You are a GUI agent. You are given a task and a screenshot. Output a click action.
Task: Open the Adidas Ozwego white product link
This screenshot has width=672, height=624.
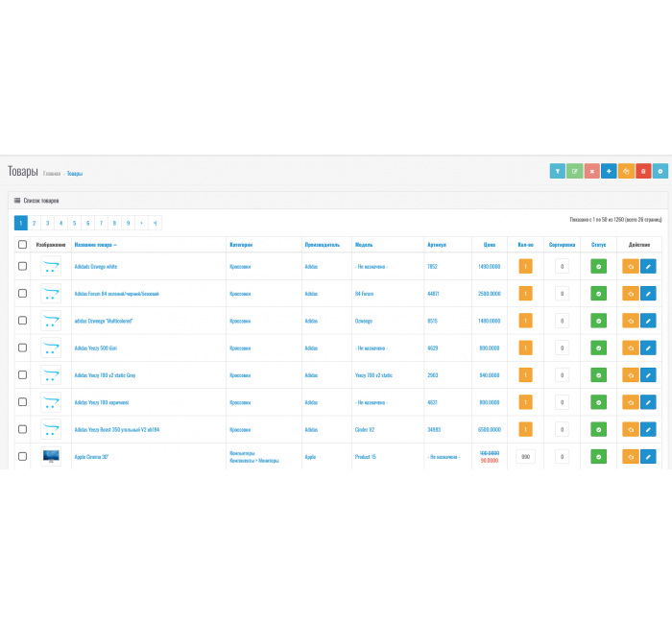(96, 267)
